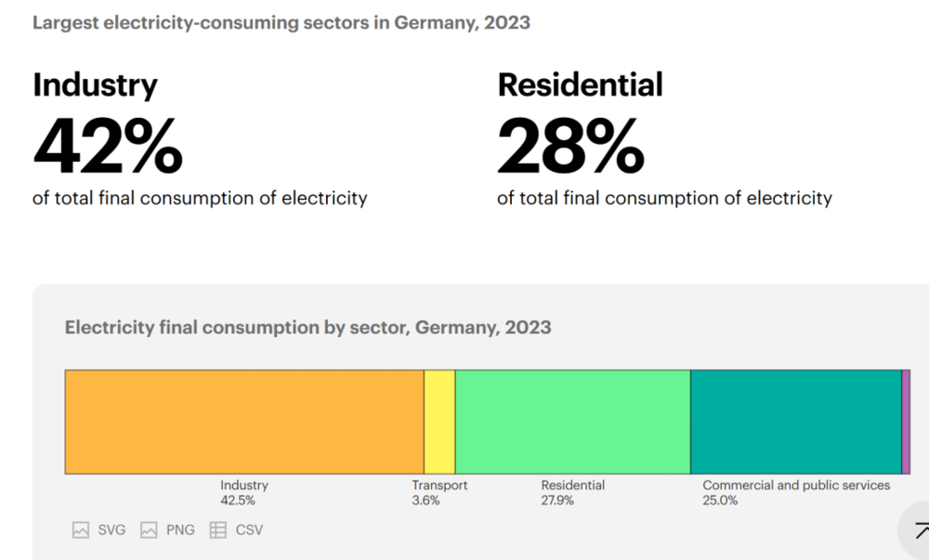
Task: Download chart via SVG text label
Action: [111, 530]
